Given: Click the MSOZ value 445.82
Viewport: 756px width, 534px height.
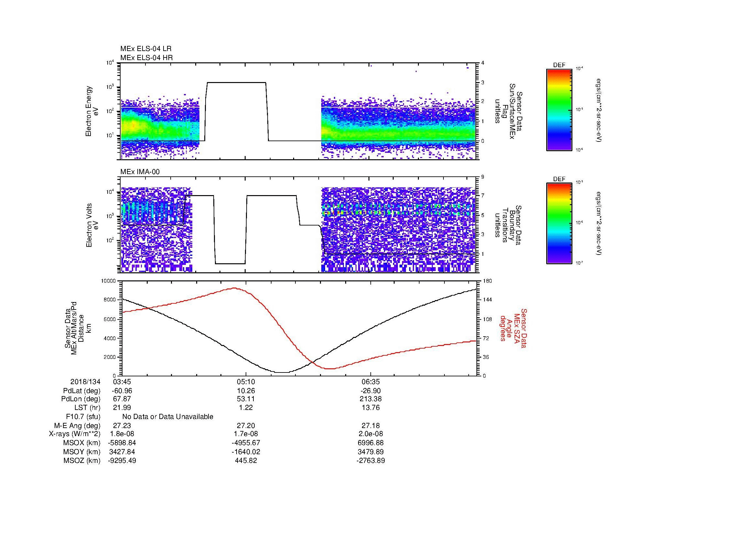Looking at the screenshot, I should coord(246,461).
